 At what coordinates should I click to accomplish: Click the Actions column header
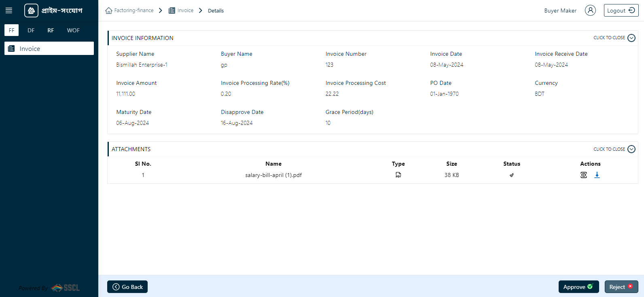pyautogui.click(x=590, y=164)
